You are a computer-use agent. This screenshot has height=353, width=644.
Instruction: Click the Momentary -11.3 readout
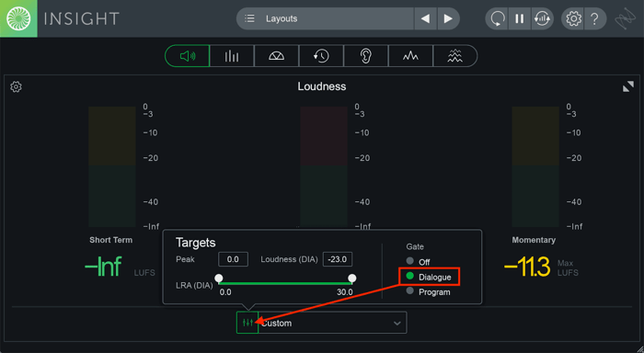pyautogui.click(x=527, y=267)
